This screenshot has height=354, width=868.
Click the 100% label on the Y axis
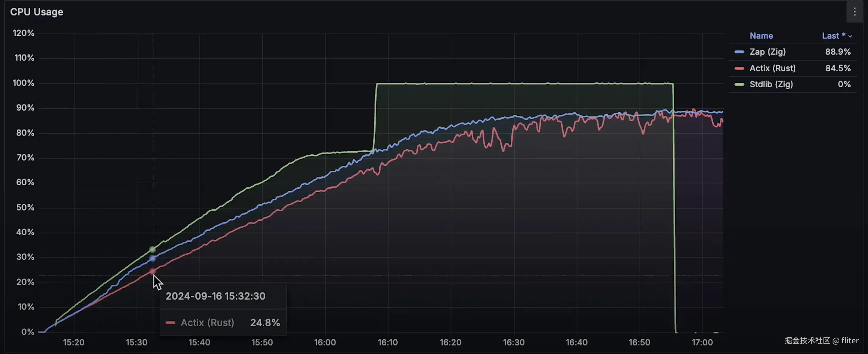pyautogui.click(x=23, y=83)
